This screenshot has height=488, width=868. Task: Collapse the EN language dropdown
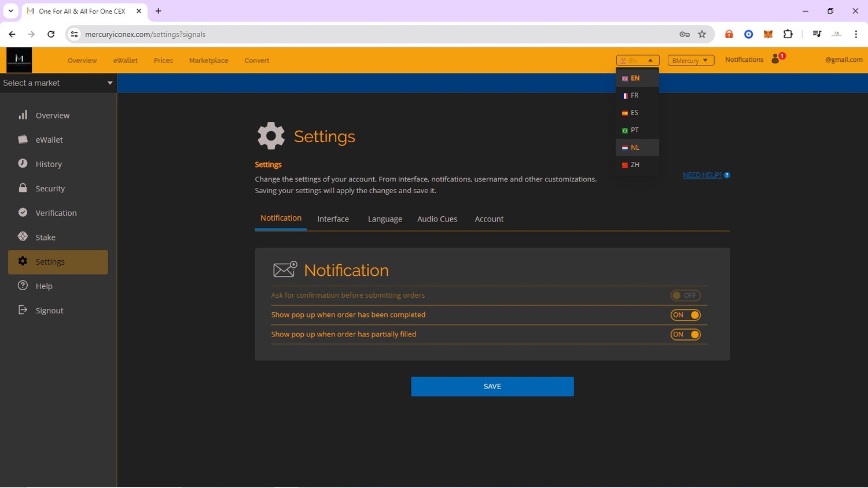point(638,60)
